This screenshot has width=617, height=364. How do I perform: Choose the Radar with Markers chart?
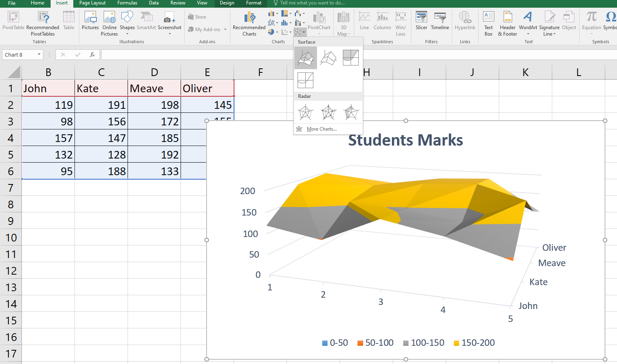(328, 112)
